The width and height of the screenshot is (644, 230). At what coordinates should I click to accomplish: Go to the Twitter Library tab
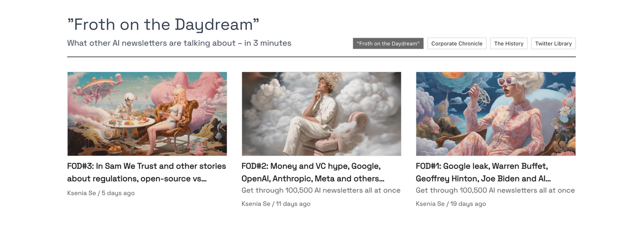click(553, 43)
